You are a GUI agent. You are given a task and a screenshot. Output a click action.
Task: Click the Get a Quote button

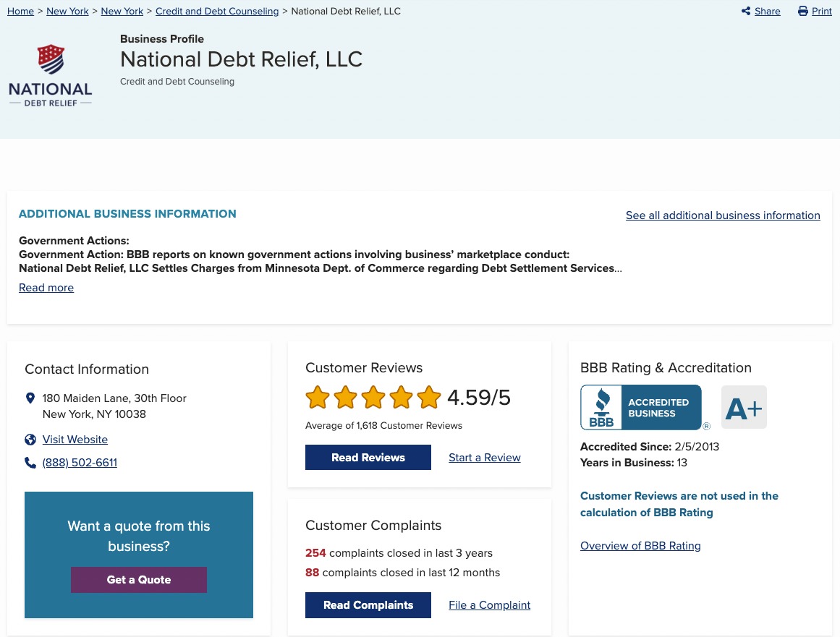coord(138,579)
